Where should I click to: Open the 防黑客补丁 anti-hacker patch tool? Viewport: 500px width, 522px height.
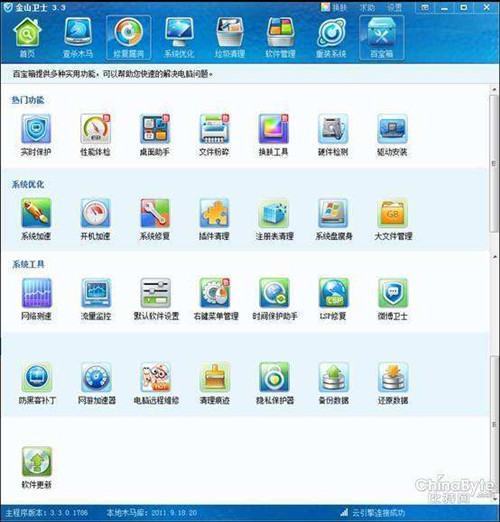37,383
